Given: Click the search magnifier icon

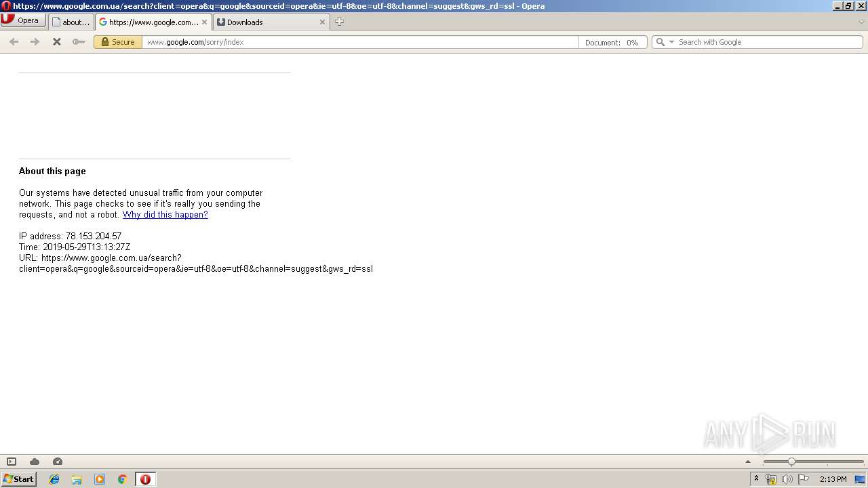Looking at the screenshot, I should (x=660, y=42).
